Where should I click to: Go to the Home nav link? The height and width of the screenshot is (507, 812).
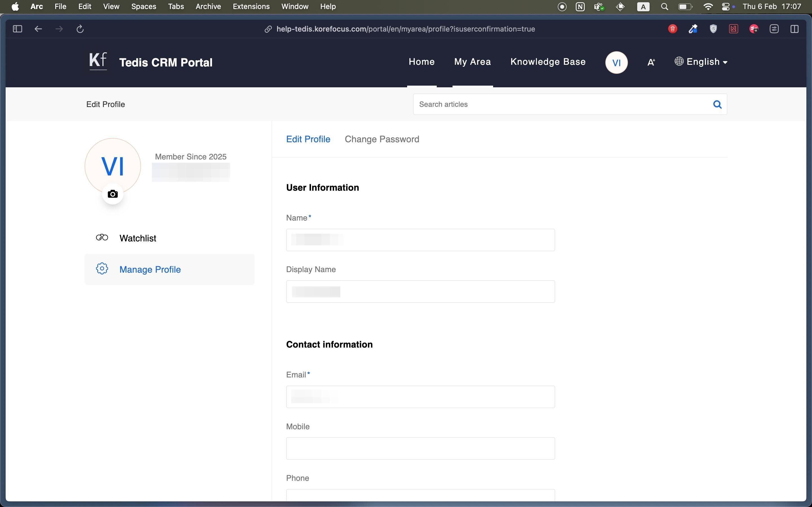[x=422, y=62]
